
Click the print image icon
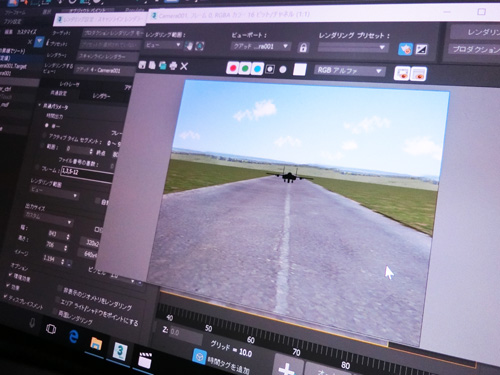[x=173, y=66]
